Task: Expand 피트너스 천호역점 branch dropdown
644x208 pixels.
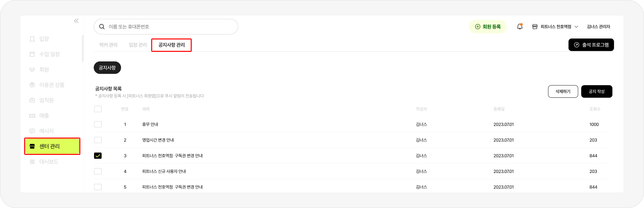Action: point(555,26)
